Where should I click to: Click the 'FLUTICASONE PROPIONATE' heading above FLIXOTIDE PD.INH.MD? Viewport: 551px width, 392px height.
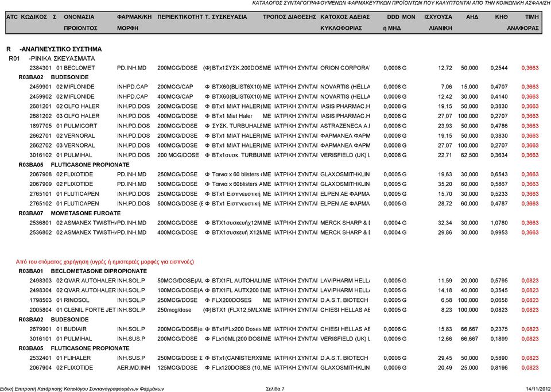click(x=90, y=165)
